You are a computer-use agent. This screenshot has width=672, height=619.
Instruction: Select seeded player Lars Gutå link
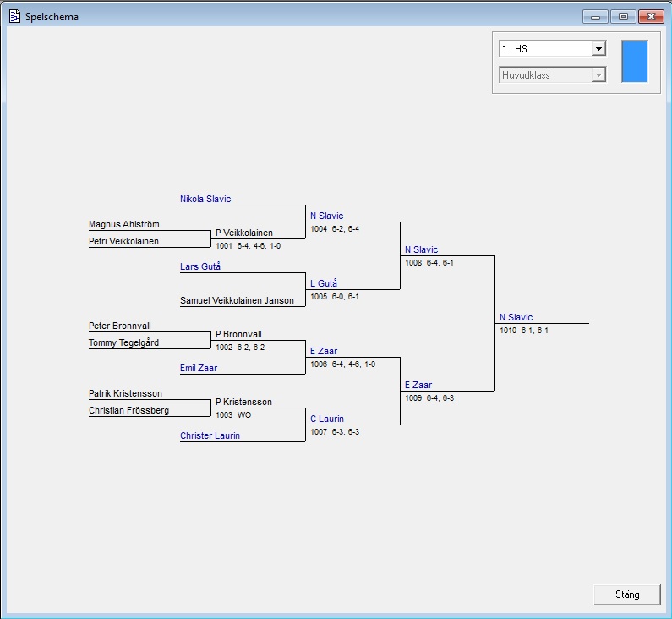(x=200, y=267)
